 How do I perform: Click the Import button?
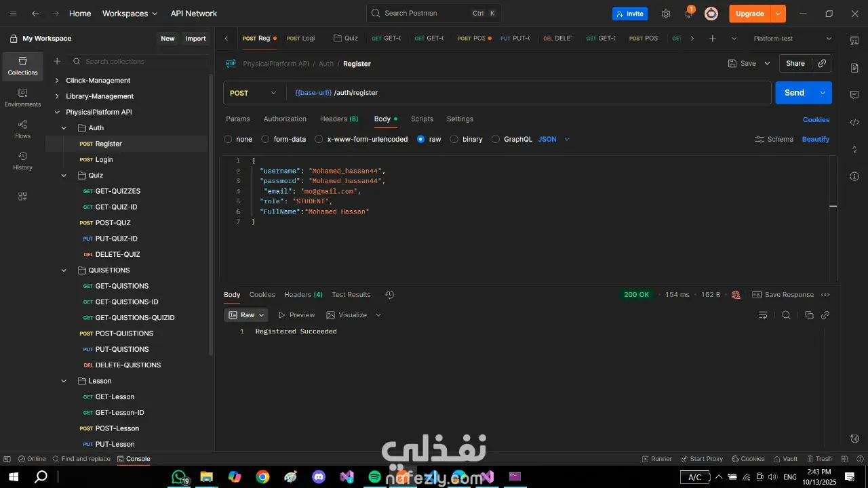click(195, 39)
